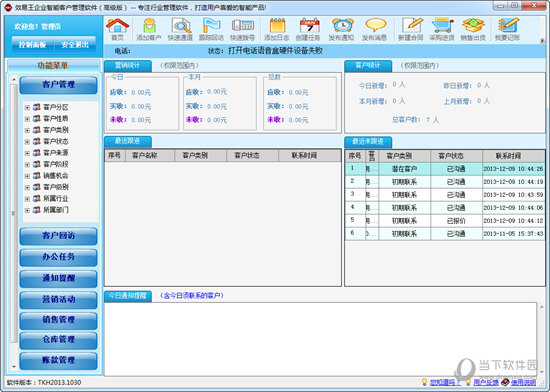Screen dimensions: 550x392
Task: Select the 最近未跟进 tab
Action: [x=368, y=142]
